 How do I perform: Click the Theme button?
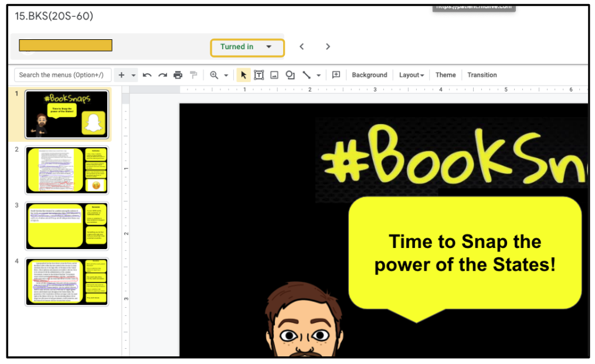(446, 75)
